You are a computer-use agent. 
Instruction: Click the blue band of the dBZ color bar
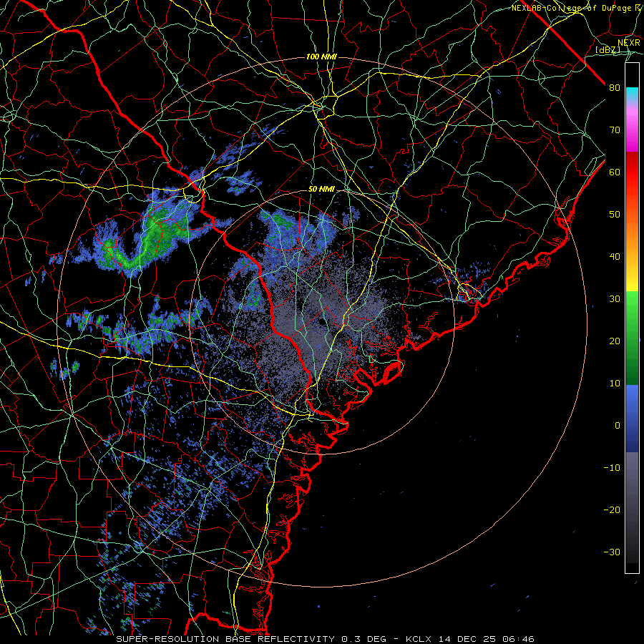point(632,419)
